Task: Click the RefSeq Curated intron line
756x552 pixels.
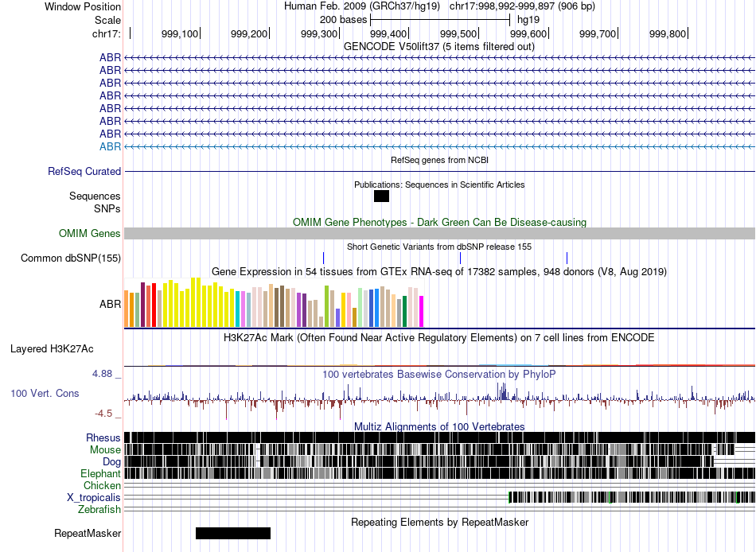Action: click(x=439, y=172)
